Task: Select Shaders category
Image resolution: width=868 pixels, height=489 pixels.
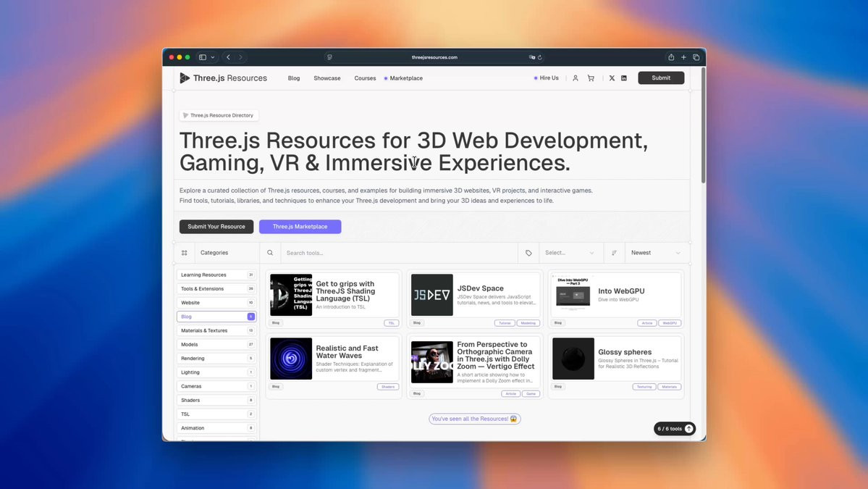Action: [216, 400]
